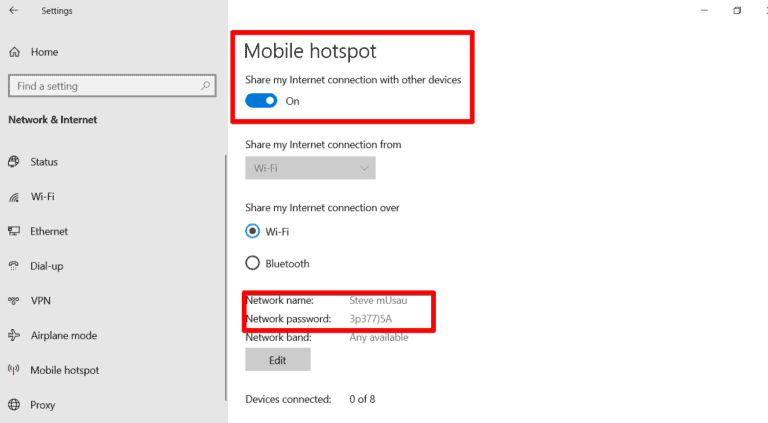Click the back arrow icon
Image resolution: width=768 pixels, height=423 pixels.
(13, 11)
